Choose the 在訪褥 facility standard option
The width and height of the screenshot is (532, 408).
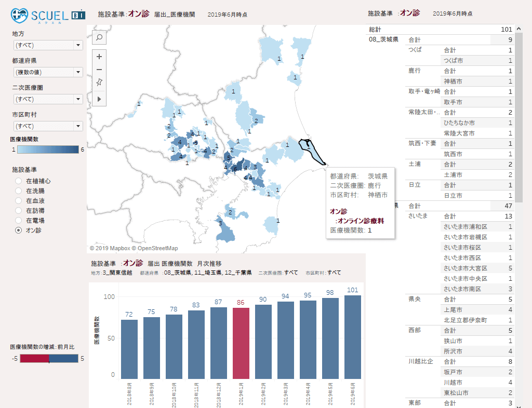(x=19, y=211)
